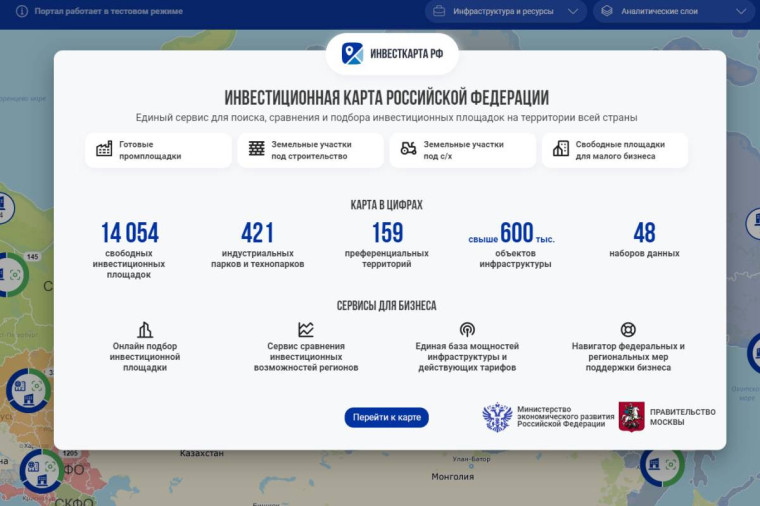This screenshot has width=760, height=506.
Task: Select the Готовые промплощадки card
Action: click(158, 150)
